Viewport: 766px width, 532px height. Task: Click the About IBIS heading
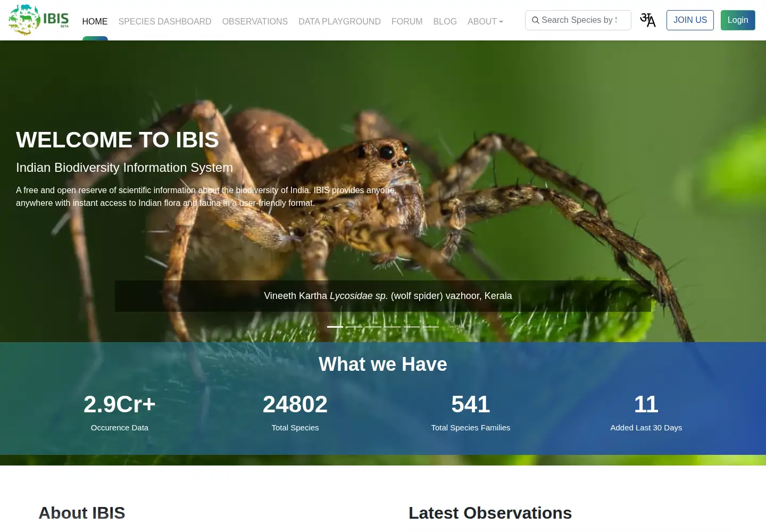click(x=82, y=513)
